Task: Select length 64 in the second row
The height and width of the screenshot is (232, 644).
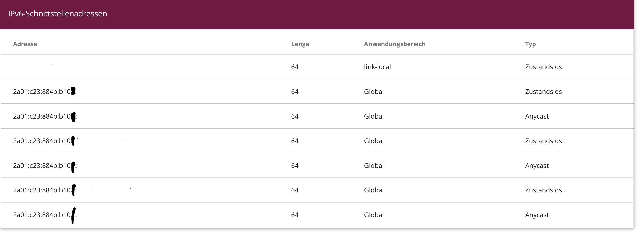Action: (295, 92)
